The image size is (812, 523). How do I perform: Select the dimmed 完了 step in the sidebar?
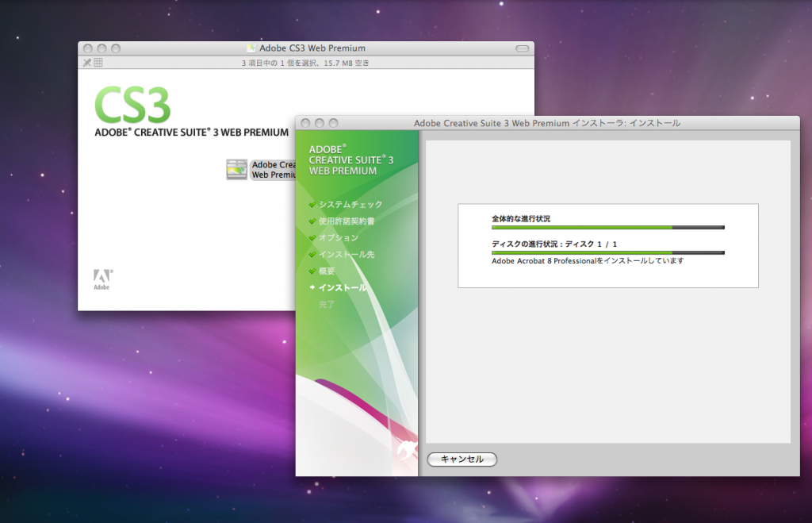pyautogui.click(x=327, y=304)
